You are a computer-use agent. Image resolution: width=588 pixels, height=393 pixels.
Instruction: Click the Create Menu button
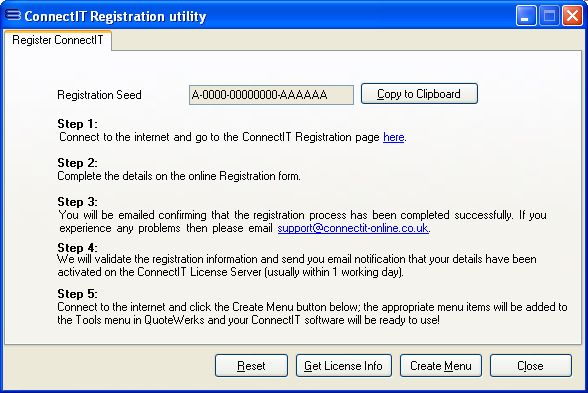pyautogui.click(x=441, y=366)
